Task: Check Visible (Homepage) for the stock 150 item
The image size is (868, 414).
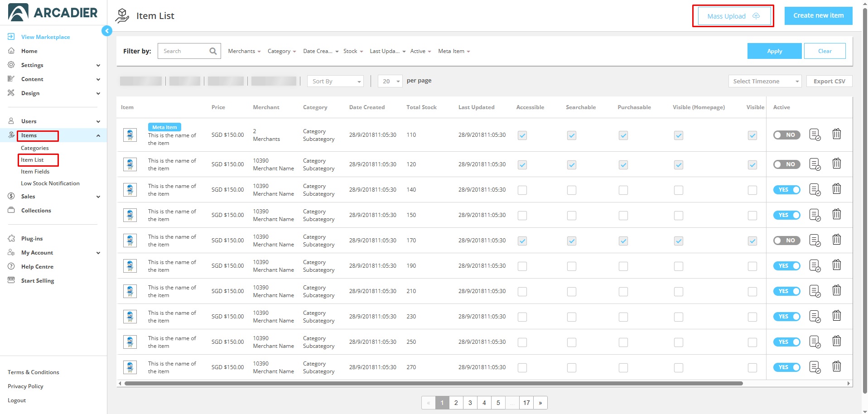Action: tap(678, 216)
